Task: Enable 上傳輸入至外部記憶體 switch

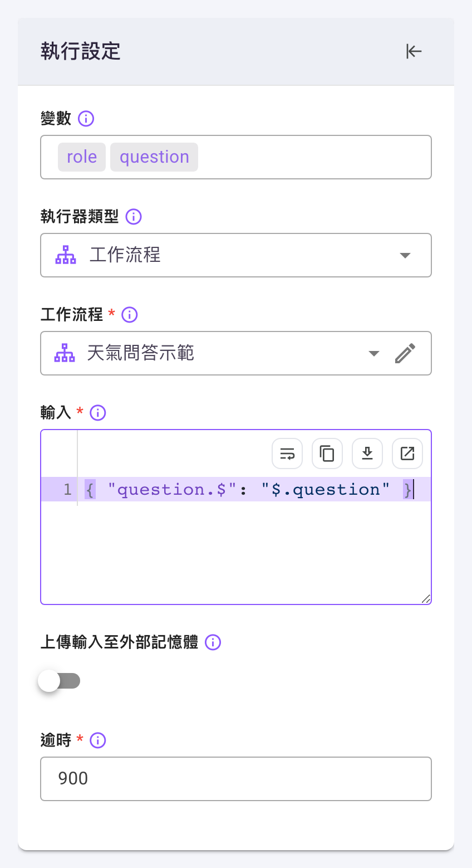Action: (59, 681)
